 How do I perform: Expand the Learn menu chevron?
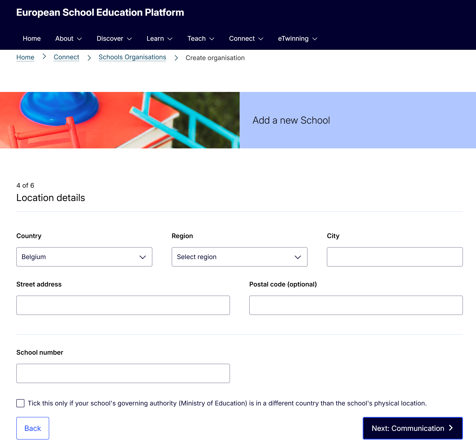click(170, 39)
